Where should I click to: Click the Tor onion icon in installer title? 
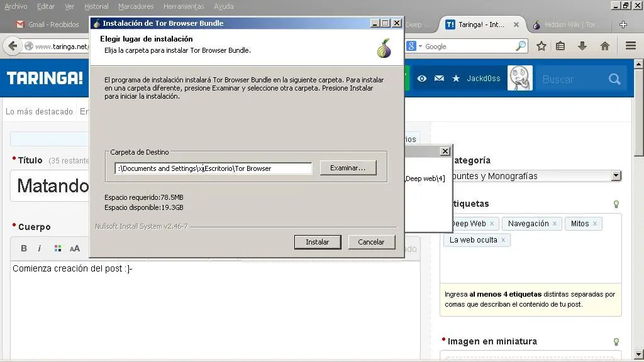click(x=96, y=23)
